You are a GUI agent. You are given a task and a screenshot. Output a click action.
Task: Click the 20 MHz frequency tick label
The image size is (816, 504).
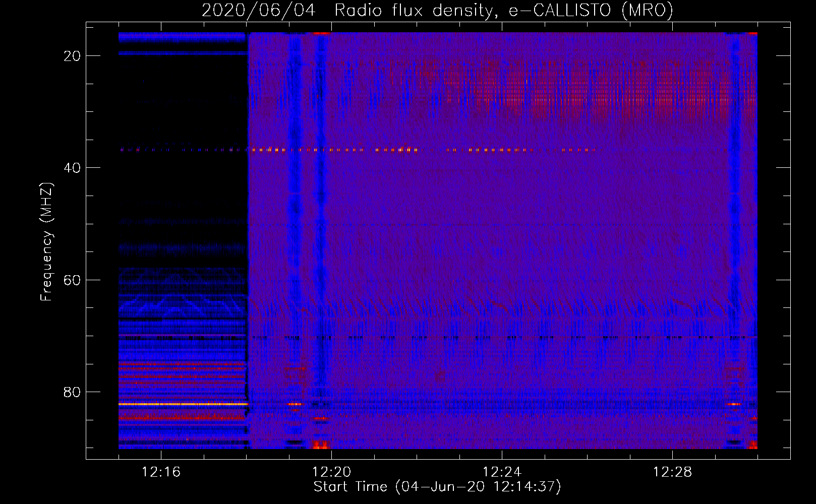point(72,56)
